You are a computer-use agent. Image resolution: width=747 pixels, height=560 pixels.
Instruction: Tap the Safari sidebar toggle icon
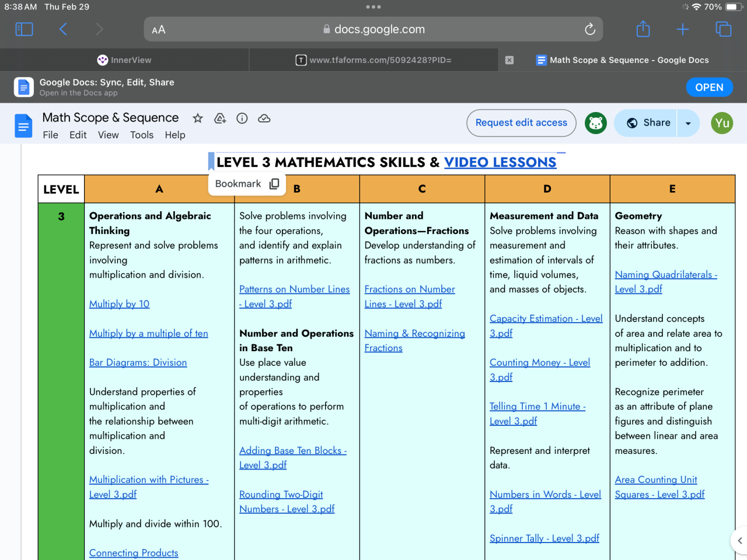coord(24,29)
